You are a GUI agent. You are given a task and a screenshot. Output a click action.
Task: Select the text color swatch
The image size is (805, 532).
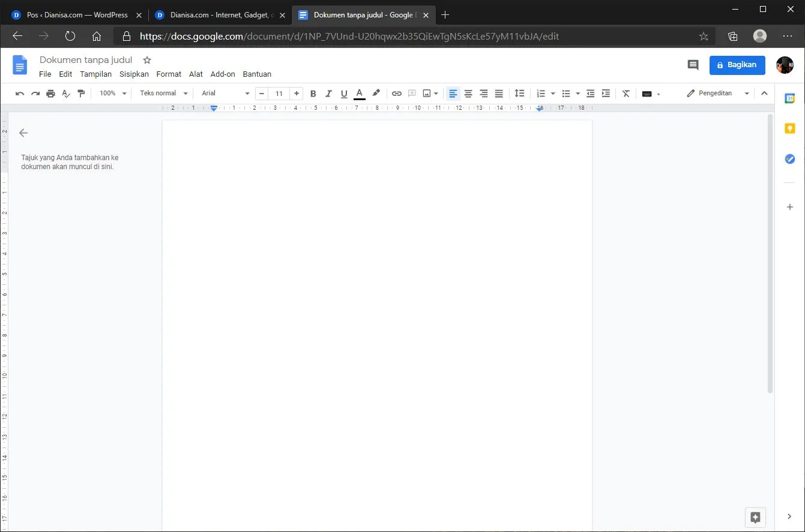[359, 94]
